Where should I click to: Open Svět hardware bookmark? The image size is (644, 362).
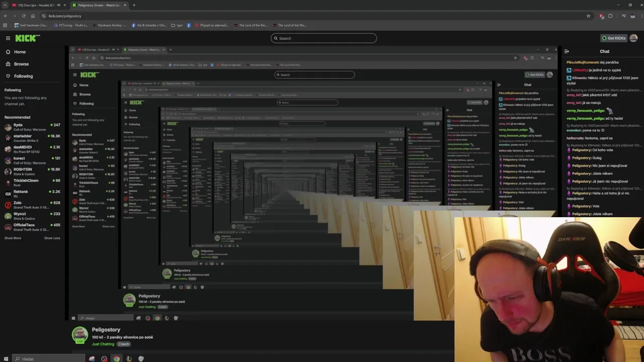[31, 25]
